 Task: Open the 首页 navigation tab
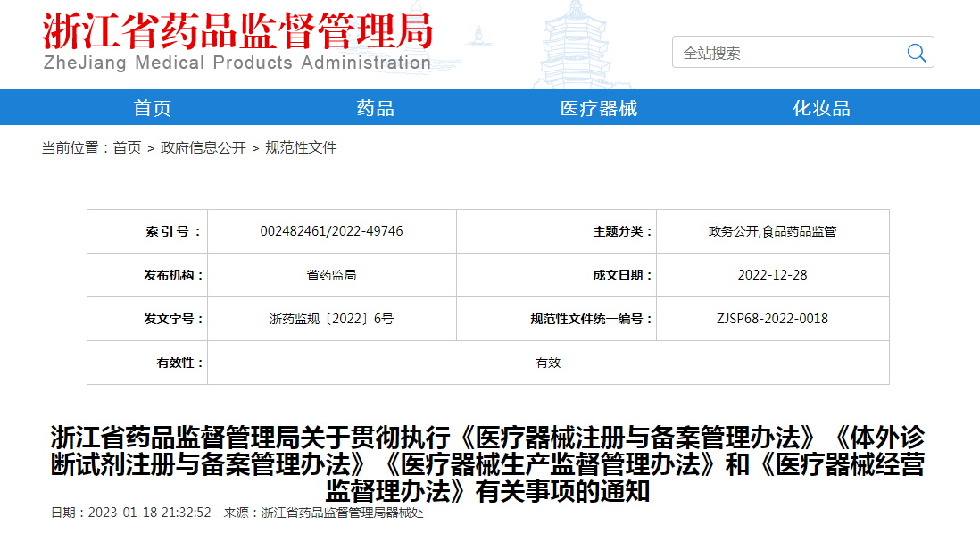point(152,108)
